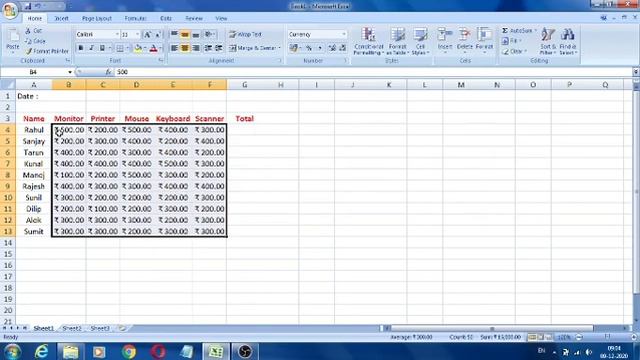This screenshot has width=640, height=360.
Task: Apply Comma Style format
Action: [x=320, y=49]
